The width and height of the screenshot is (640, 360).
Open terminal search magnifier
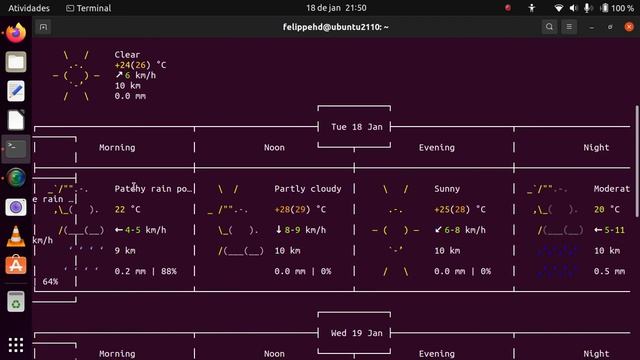(549, 27)
